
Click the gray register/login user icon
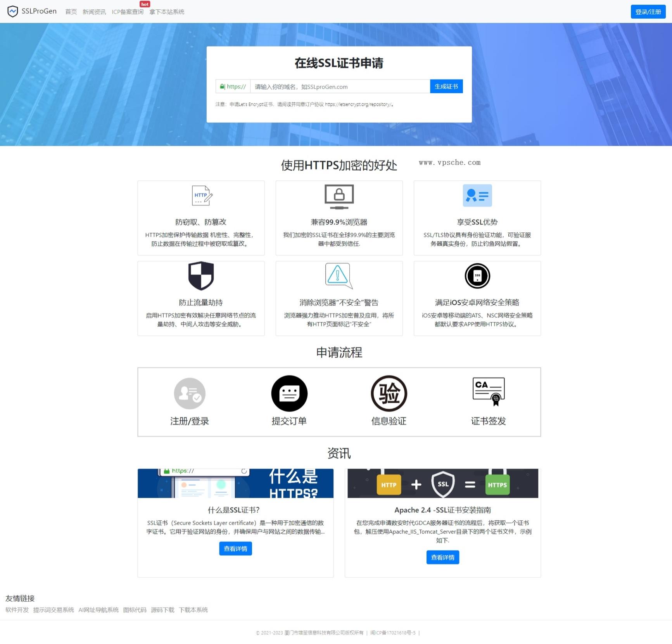pyautogui.click(x=189, y=393)
